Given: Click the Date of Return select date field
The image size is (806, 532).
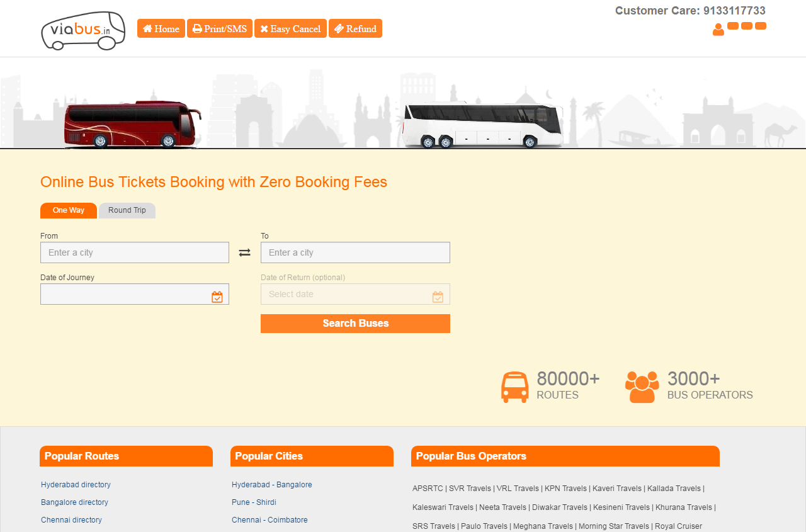Looking at the screenshot, I should point(355,294).
